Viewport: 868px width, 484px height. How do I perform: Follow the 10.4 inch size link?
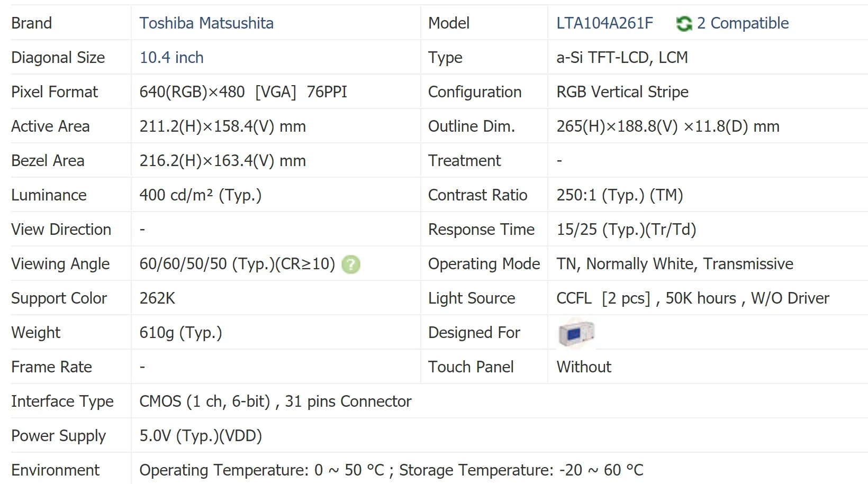point(171,58)
